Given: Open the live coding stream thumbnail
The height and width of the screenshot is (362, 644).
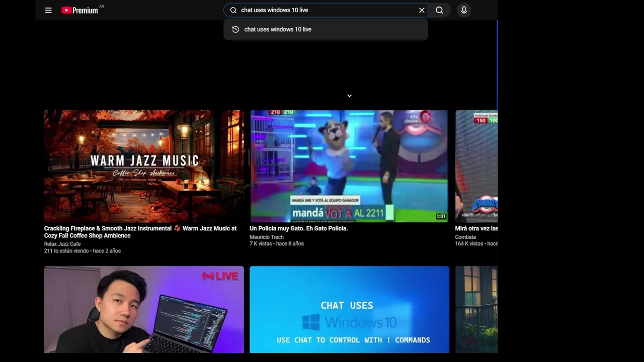Looking at the screenshot, I should point(144,310).
